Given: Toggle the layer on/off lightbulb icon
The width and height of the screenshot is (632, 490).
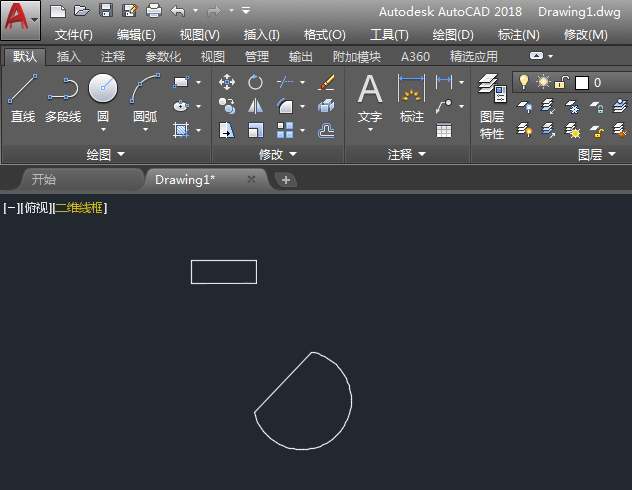Looking at the screenshot, I should tap(522, 82).
